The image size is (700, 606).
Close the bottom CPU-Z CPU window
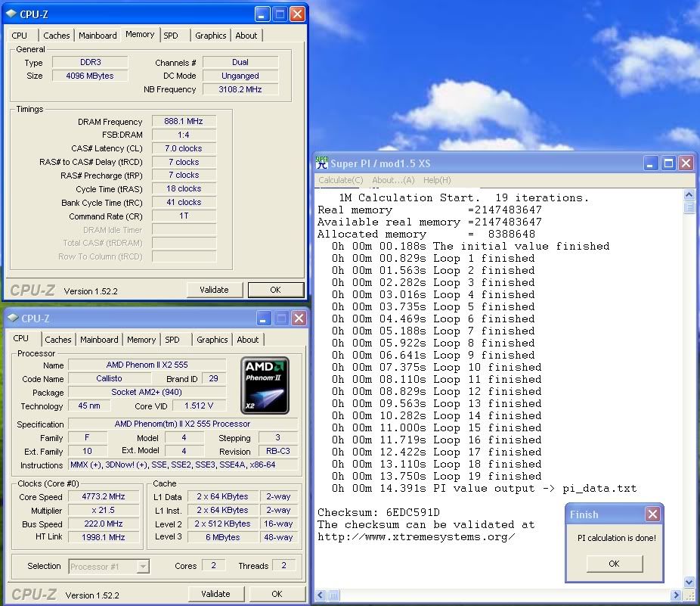click(299, 319)
